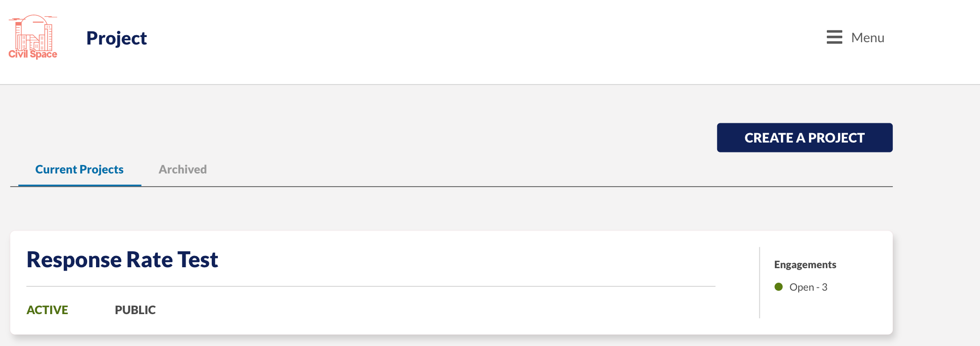Select the Response Rate Test project card
The width and height of the screenshot is (980, 346).
[x=452, y=283]
